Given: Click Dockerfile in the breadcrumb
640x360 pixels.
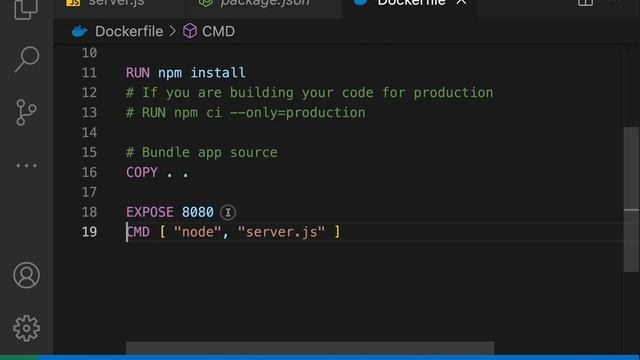Looking at the screenshot, I should click(129, 31).
